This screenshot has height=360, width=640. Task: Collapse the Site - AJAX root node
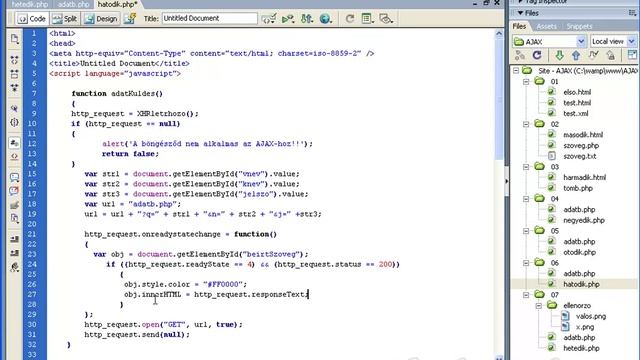[516, 71]
